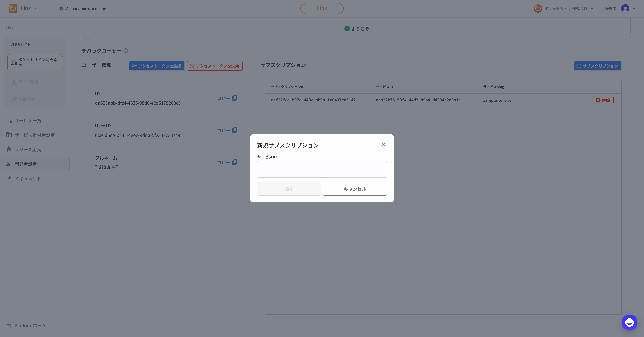Close the 新規サブスクリプション dialog
The width and height of the screenshot is (644, 337).
tap(383, 145)
